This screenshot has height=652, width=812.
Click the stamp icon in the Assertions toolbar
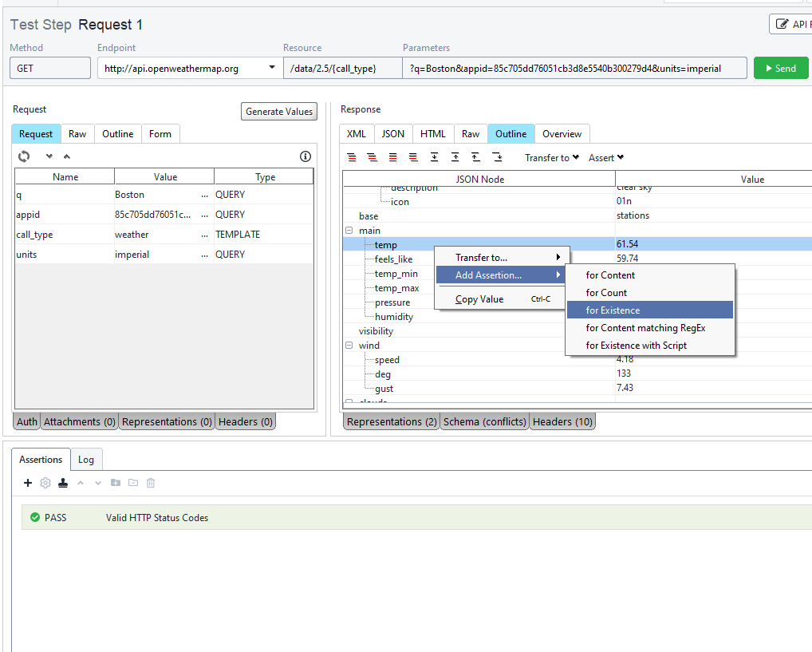coord(63,483)
